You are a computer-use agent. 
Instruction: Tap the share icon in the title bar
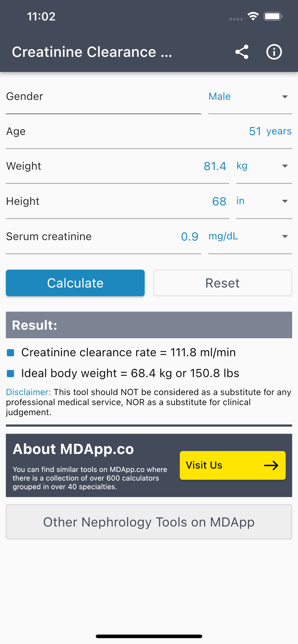(242, 52)
